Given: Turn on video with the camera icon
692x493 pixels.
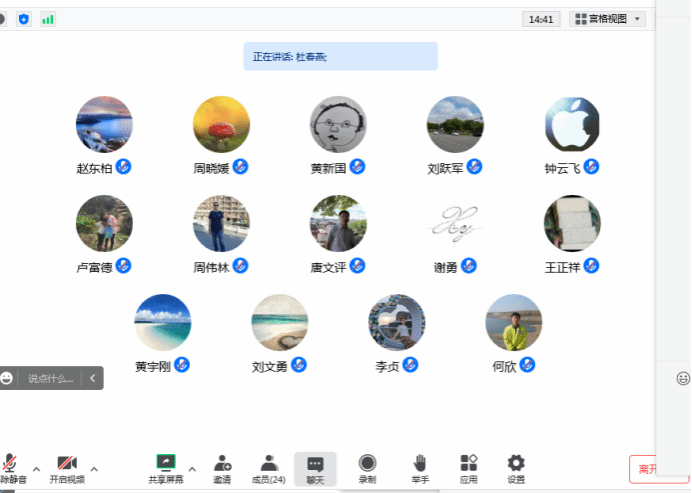Looking at the screenshot, I should click(x=67, y=463).
